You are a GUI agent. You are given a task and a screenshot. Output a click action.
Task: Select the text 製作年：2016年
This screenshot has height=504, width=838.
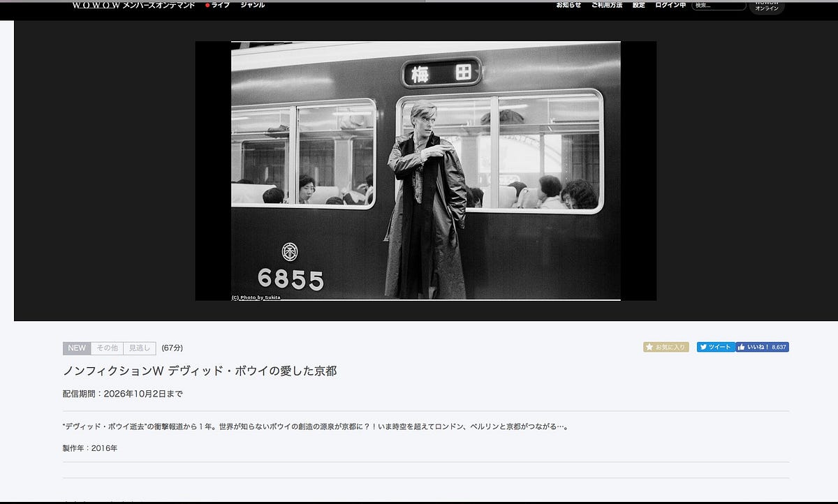point(90,448)
